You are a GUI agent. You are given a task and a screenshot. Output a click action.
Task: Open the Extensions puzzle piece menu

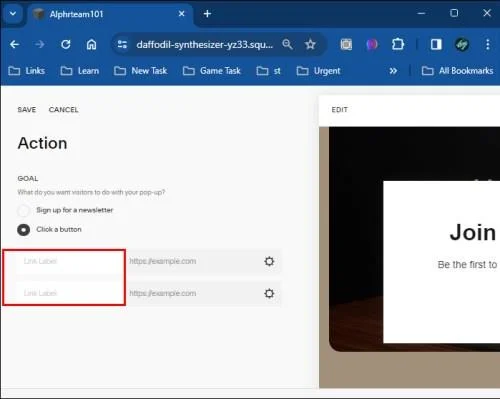(x=398, y=44)
